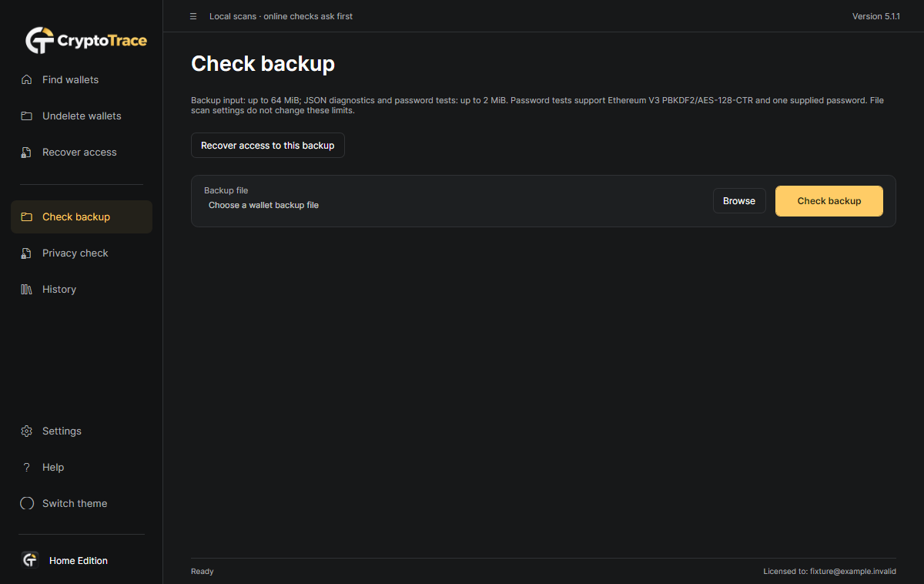Show the History page
The width and height of the screenshot is (924, 584).
[x=82, y=289]
